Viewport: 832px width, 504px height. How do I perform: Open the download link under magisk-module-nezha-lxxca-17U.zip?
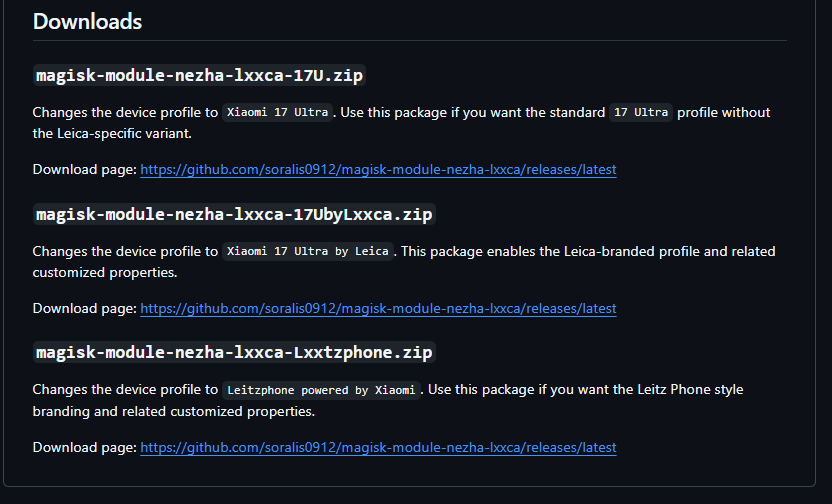click(378, 169)
